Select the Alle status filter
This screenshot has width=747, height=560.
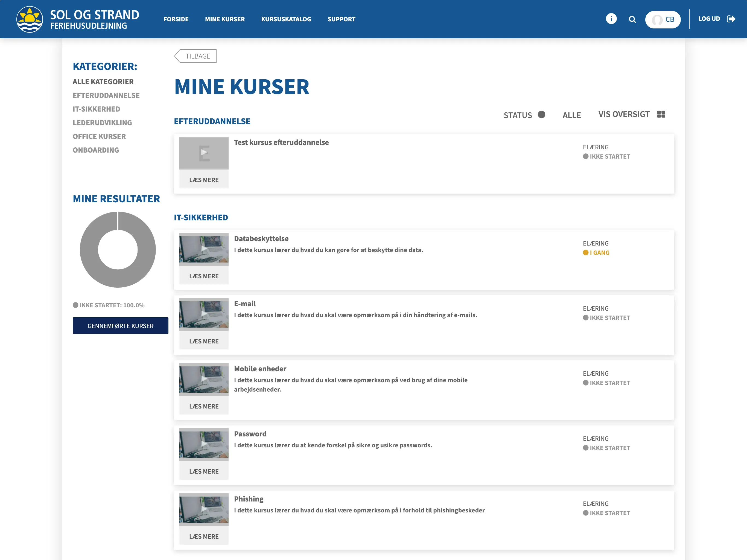pyautogui.click(x=571, y=115)
